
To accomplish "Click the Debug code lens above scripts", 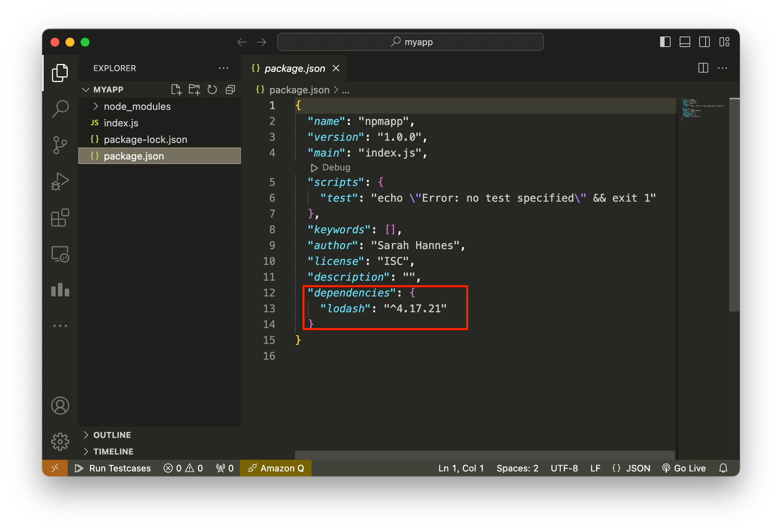I will click(330, 167).
